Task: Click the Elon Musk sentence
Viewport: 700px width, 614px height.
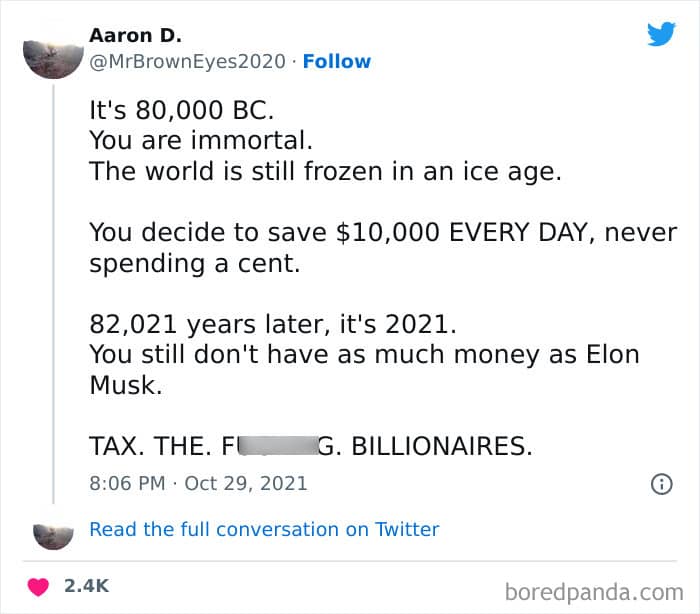Action: click(x=364, y=370)
